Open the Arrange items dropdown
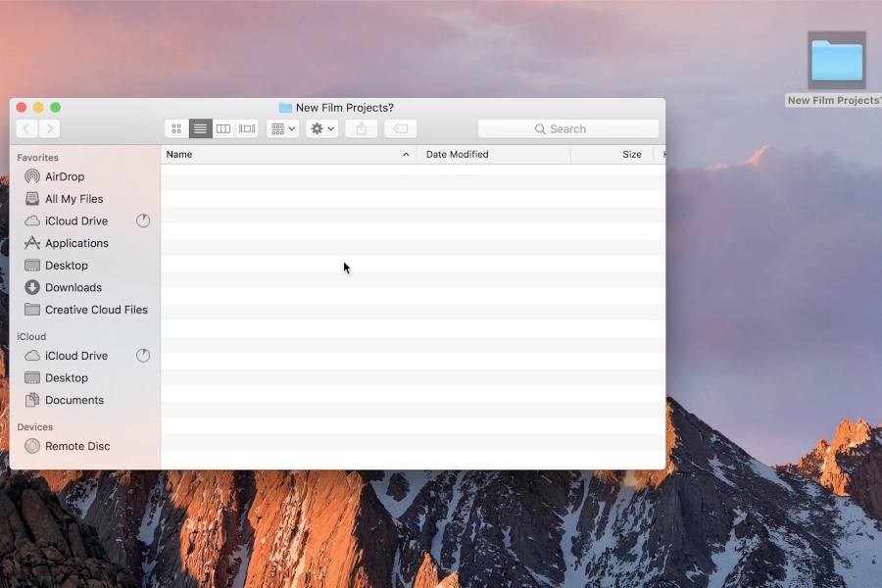 point(283,129)
